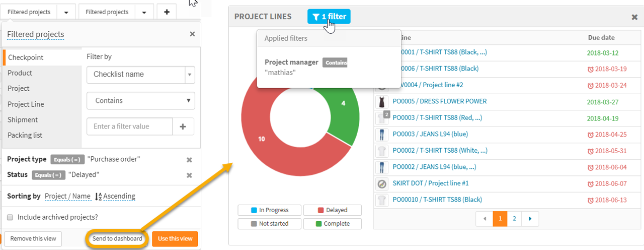Click the plus icon beside the filter value field
Screen dimensions: 644x250
pyautogui.click(x=183, y=127)
